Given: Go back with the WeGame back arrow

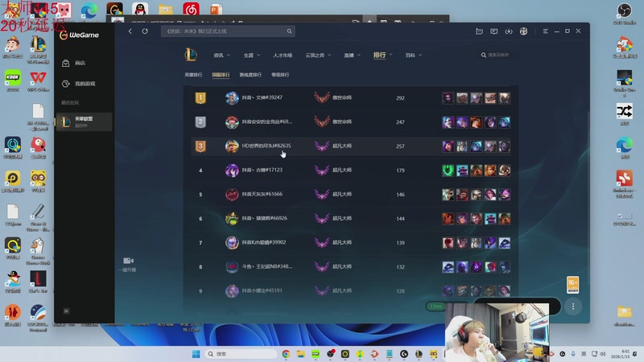Looking at the screenshot, I should click(x=130, y=31).
